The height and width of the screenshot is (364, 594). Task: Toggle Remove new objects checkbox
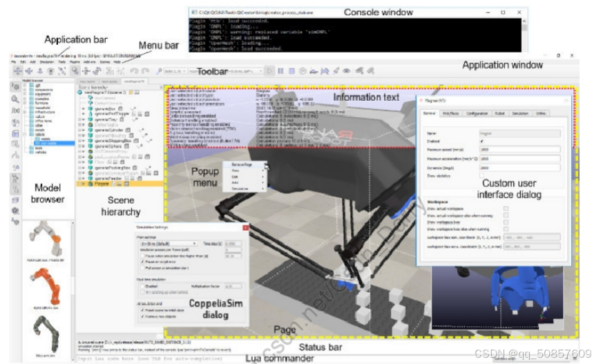[x=143, y=316]
